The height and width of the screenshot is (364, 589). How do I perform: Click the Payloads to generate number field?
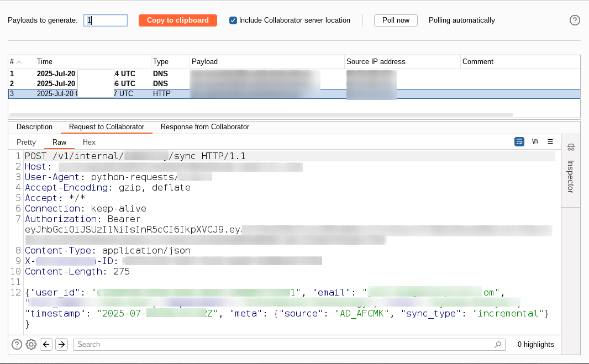click(x=106, y=20)
